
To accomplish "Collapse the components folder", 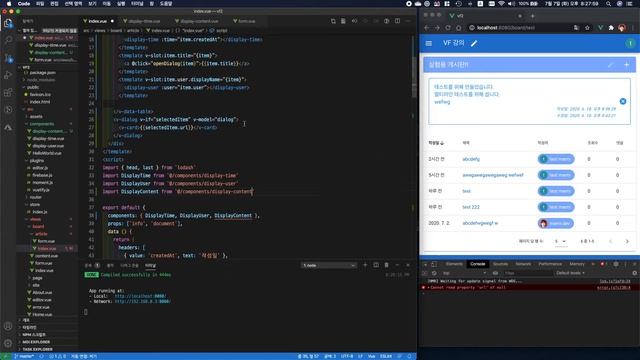I will [x=42, y=124].
